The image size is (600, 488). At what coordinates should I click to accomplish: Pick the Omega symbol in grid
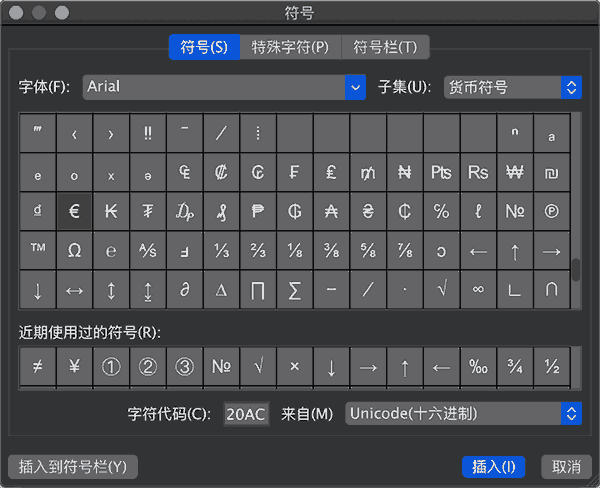pyautogui.click(x=74, y=251)
